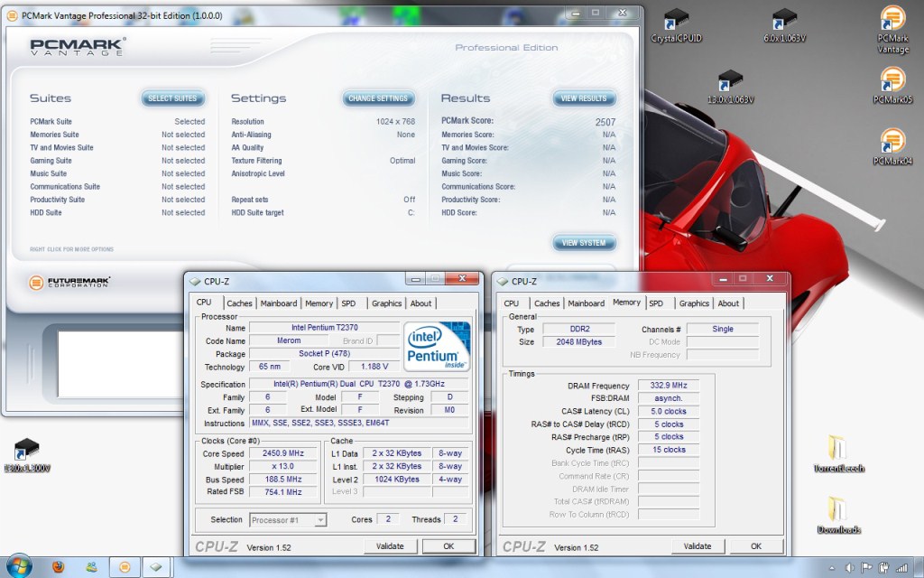Screen dimensions: 924x578
Task: Click the Core VID value 1.188 V
Action: coord(374,367)
